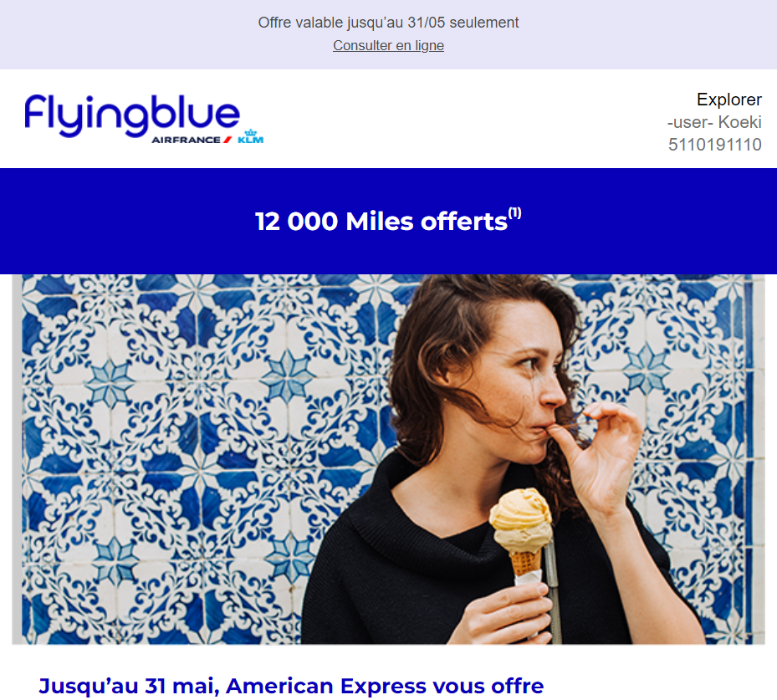Click the dark blue banner background
Screen dimensions: 777x700
coord(124,221)
